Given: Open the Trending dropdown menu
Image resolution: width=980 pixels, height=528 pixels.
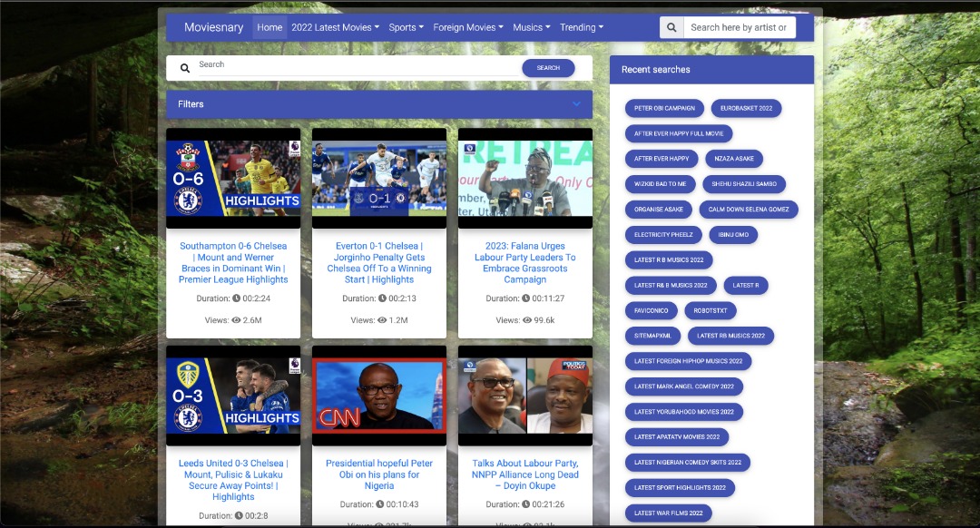Looking at the screenshot, I should tap(582, 27).
